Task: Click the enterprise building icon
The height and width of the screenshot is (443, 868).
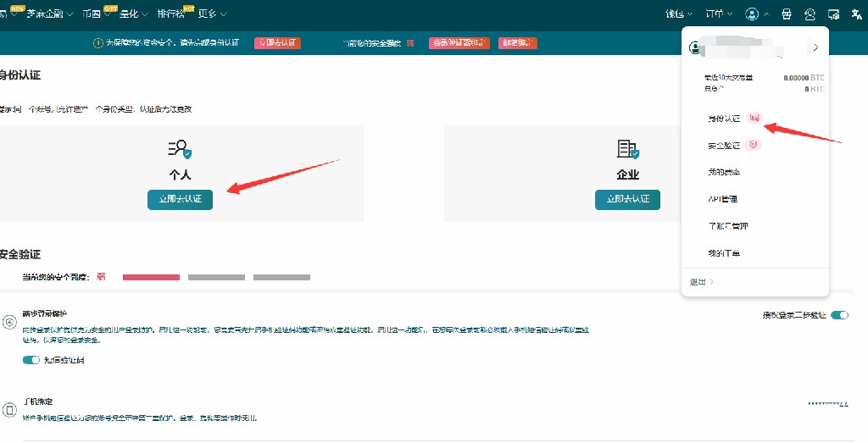Action: 627,150
